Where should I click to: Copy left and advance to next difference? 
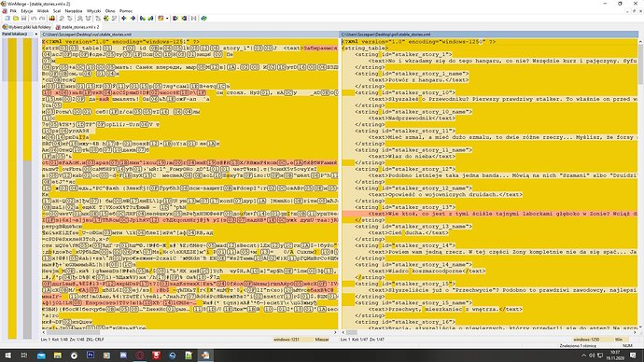[x=150, y=19]
